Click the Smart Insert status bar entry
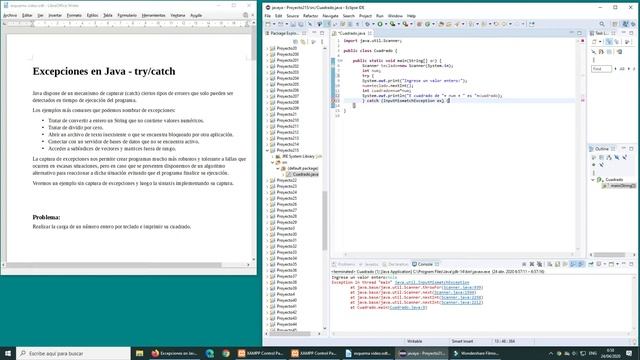The image size is (640, 360). click(462, 341)
